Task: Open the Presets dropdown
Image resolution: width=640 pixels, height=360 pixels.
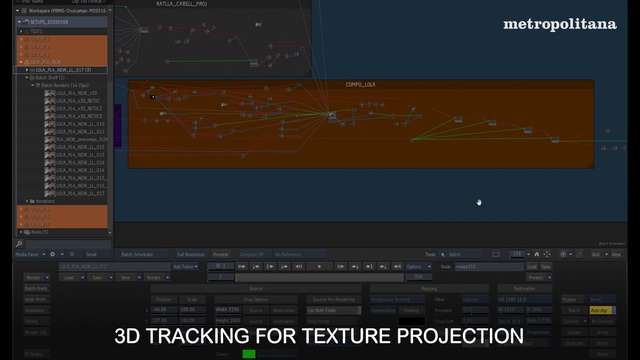Action: (x=539, y=278)
